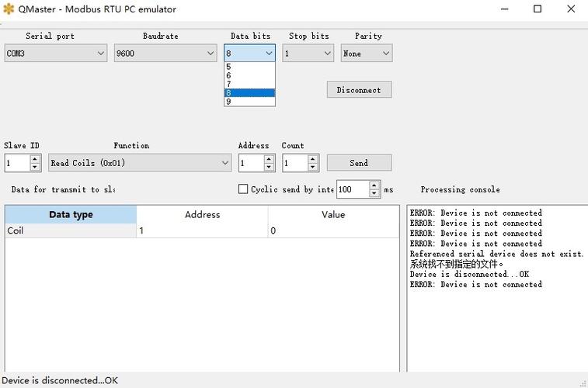The height and width of the screenshot is (388, 588).
Task: Click console line 'Device is disconnected...OK'
Action: [x=469, y=275]
